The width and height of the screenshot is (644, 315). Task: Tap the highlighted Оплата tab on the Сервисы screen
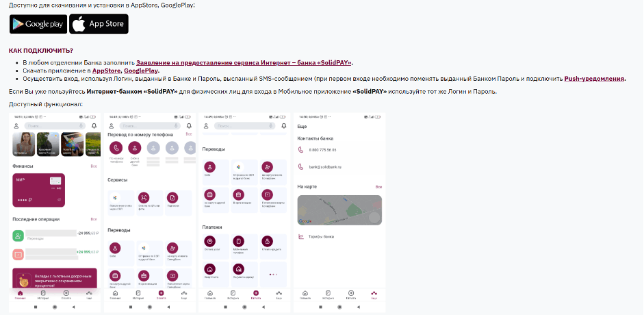161,295
